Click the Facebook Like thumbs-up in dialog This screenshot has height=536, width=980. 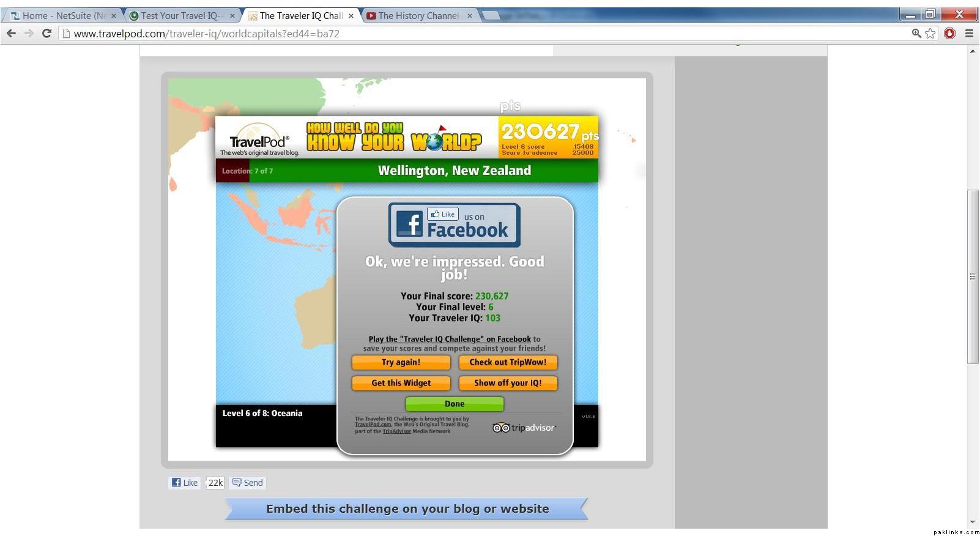(x=443, y=214)
